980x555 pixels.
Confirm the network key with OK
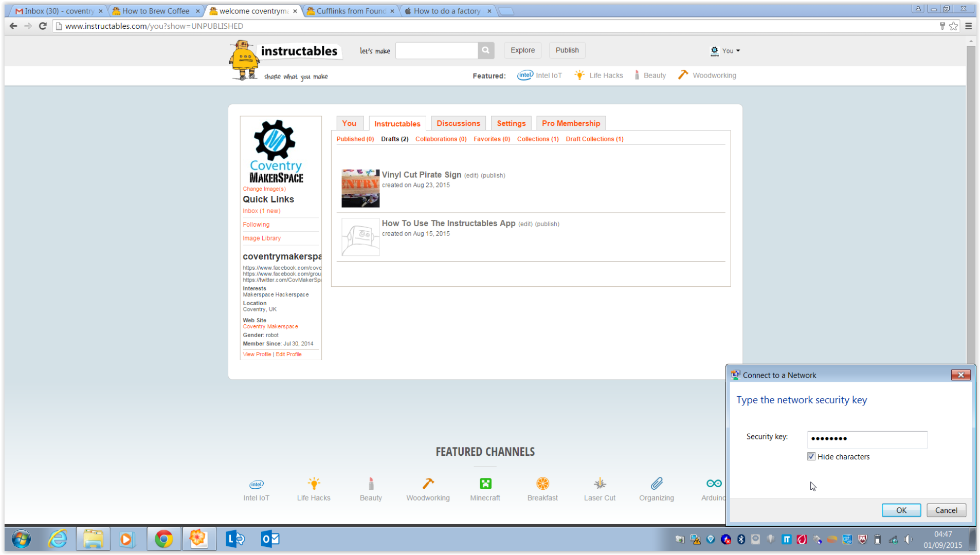pos(901,510)
